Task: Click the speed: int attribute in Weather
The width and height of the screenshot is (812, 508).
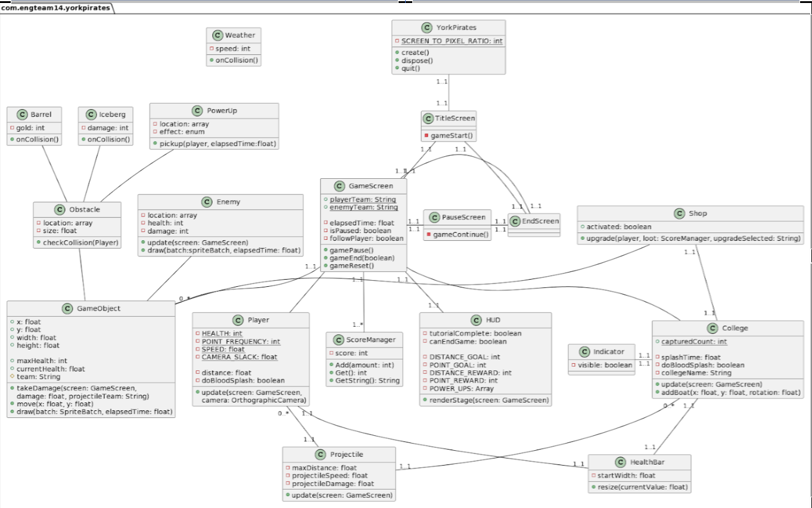Action: (233, 49)
